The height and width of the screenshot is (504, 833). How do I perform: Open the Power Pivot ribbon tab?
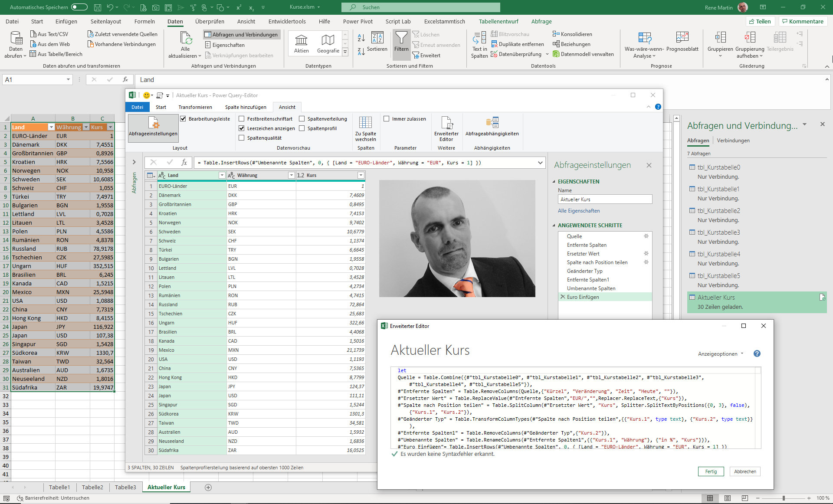[357, 21]
